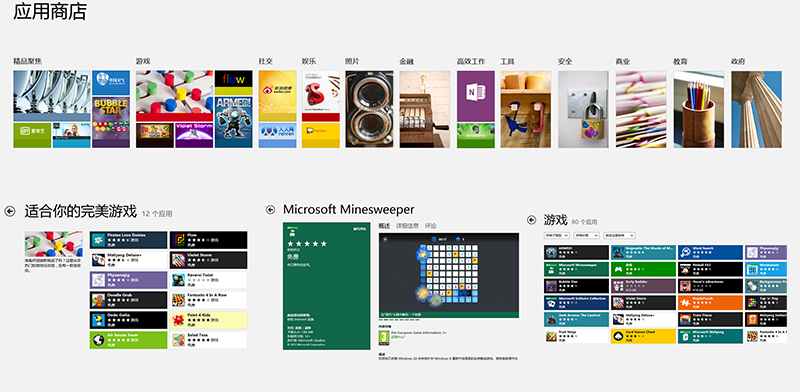Open the Sina Weibo tile under 社交

tap(278, 96)
